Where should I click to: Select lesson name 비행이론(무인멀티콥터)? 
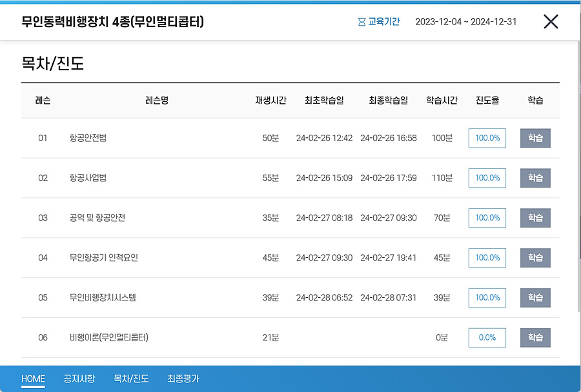coord(109,338)
